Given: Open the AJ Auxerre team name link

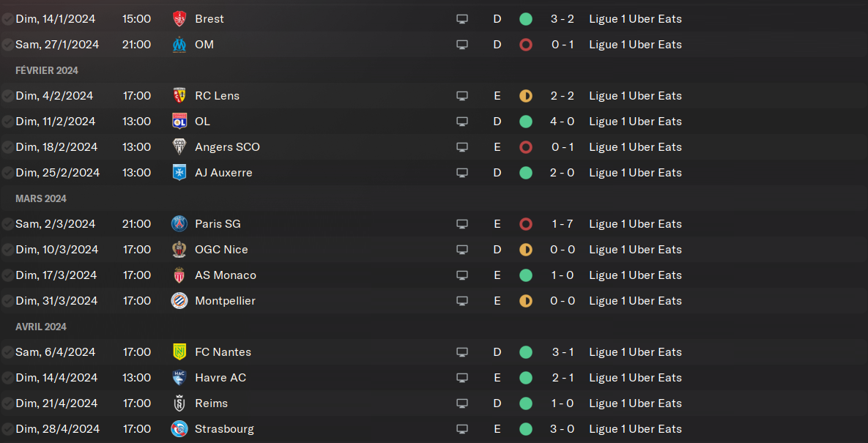Looking at the screenshot, I should tap(223, 173).
